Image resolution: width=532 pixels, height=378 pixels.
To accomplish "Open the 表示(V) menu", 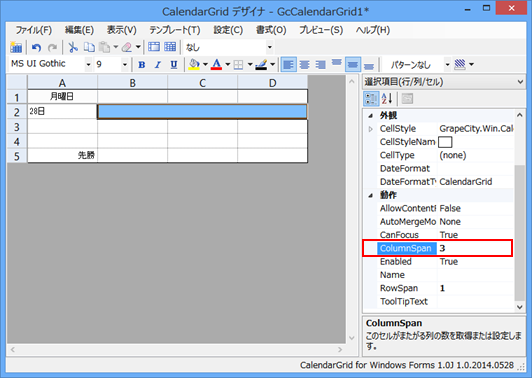I will coord(121,30).
